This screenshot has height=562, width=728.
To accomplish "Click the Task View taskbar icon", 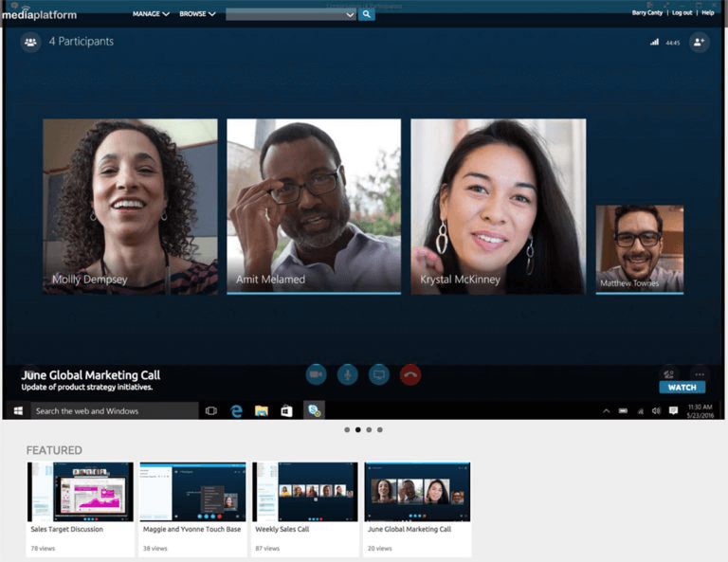I will 210,410.
